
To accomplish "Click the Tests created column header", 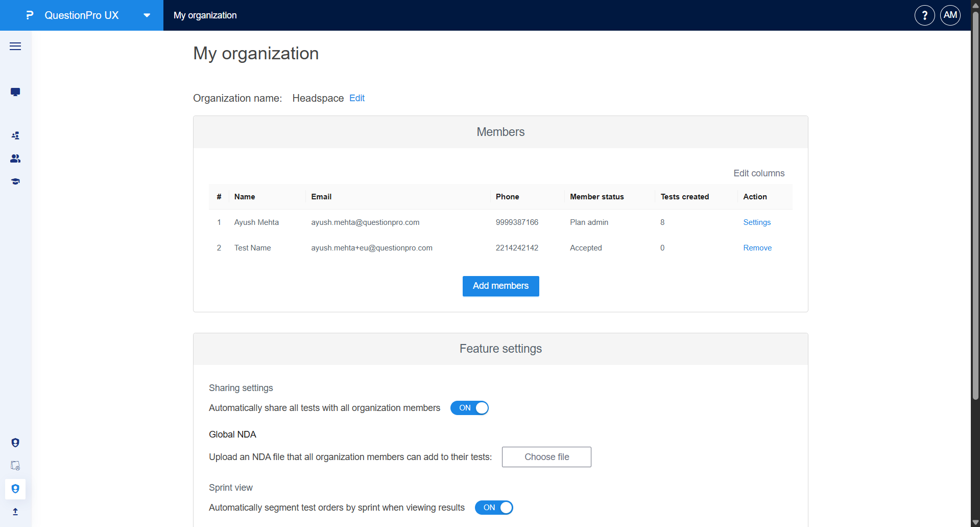I will pyautogui.click(x=684, y=197).
